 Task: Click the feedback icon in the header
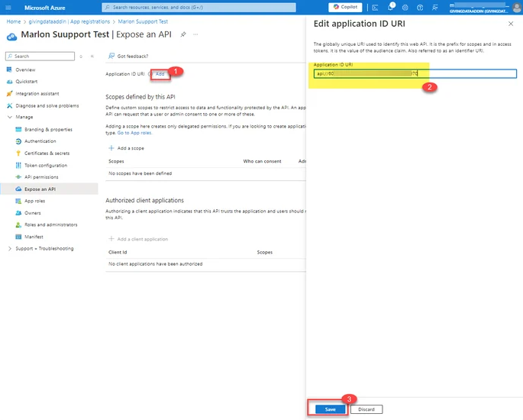tap(435, 8)
